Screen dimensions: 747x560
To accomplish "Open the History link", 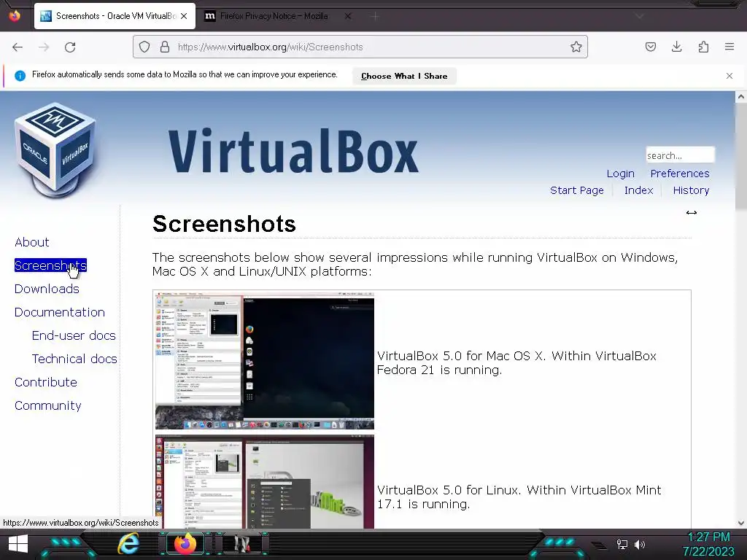I will tap(691, 190).
